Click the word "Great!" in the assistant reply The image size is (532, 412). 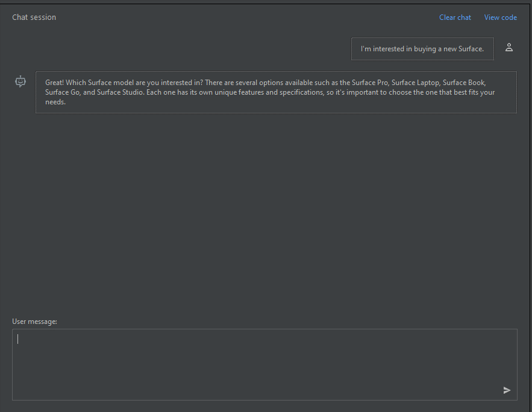pyautogui.click(x=55, y=83)
